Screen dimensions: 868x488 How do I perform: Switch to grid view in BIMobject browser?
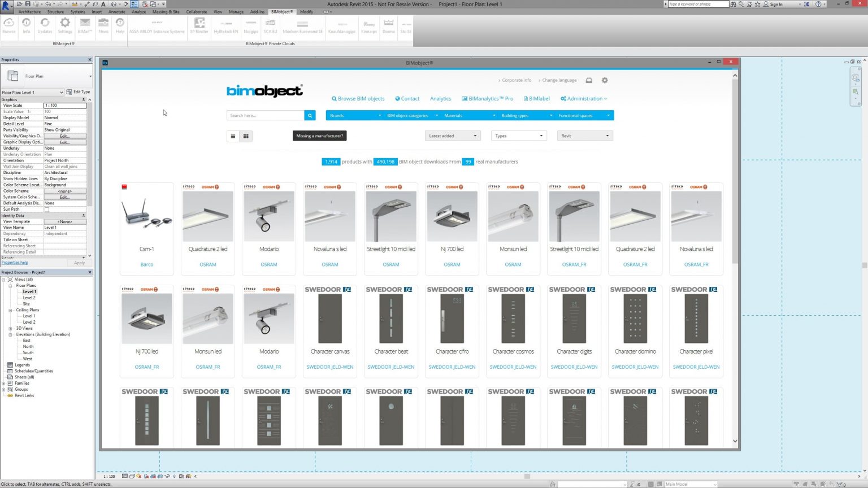246,136
